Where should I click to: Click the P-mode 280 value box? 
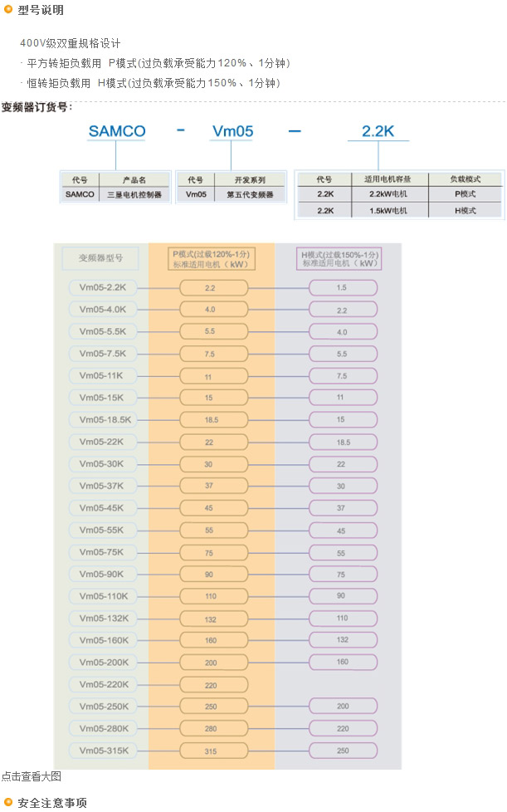pos(213,729)
